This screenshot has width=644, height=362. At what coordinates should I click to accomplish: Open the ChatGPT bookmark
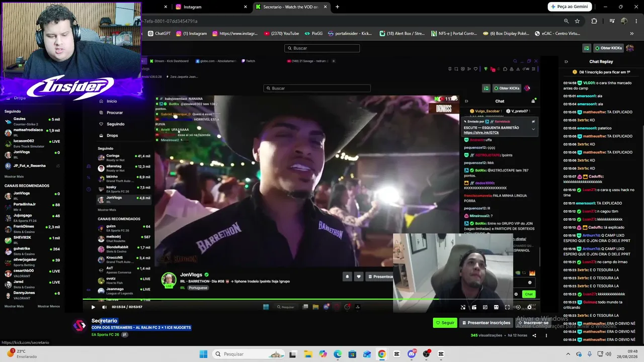[x=159, y=34]
